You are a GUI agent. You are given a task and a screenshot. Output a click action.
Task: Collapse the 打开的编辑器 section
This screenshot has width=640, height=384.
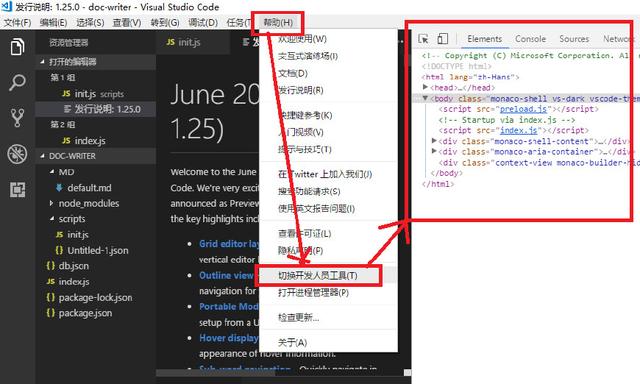pyautogui.click(x=42, y=62)
